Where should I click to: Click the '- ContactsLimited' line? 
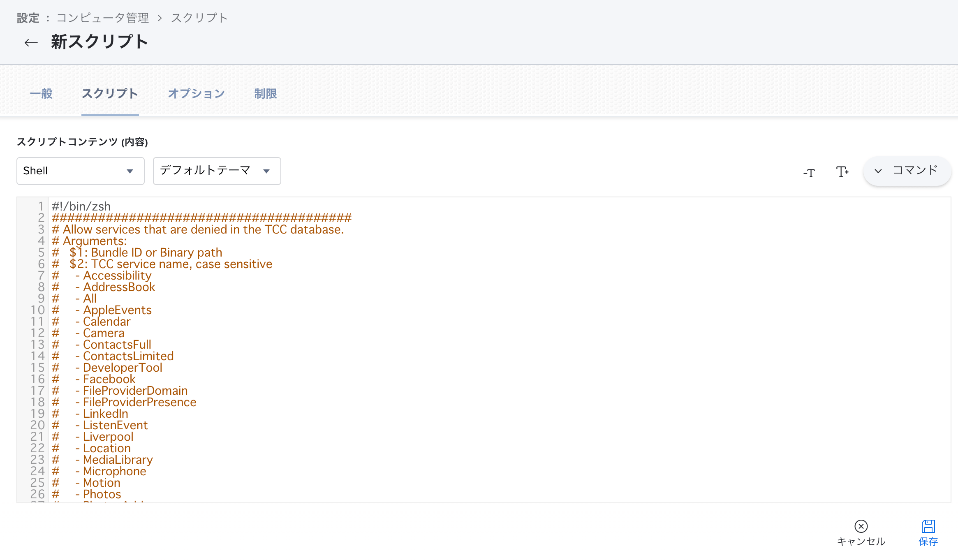coord(113,356)
